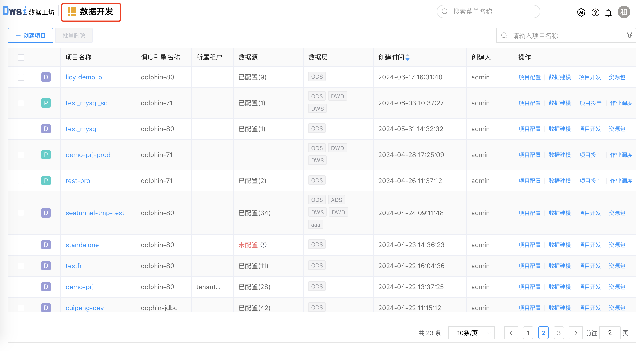Viewport: 644px width, 351px height.
Task: Toggle the select-all checkbox in table header
Action: coord(21,57)
